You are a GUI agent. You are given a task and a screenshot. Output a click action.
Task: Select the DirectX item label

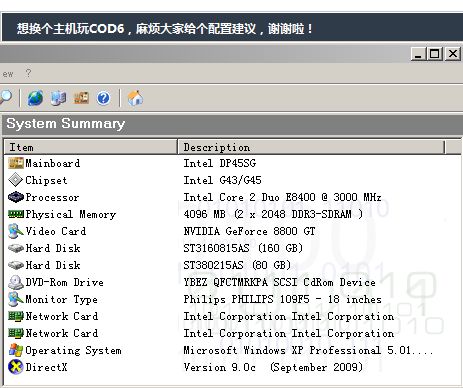pos(46,367)
